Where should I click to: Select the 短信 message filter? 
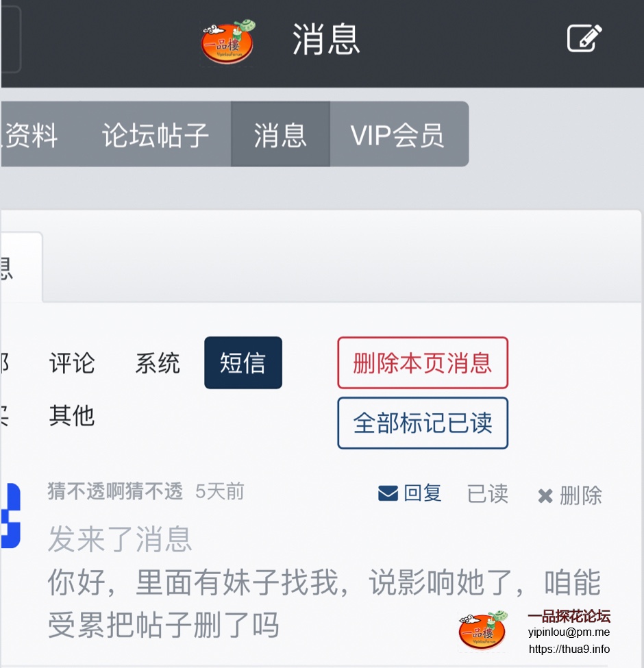coord(243,362)
